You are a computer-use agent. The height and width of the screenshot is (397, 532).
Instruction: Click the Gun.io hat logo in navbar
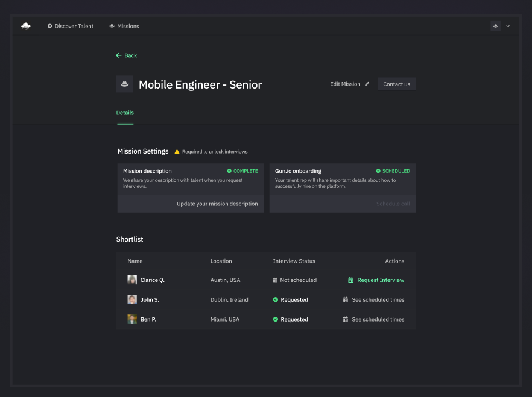[x=25, y=26]
